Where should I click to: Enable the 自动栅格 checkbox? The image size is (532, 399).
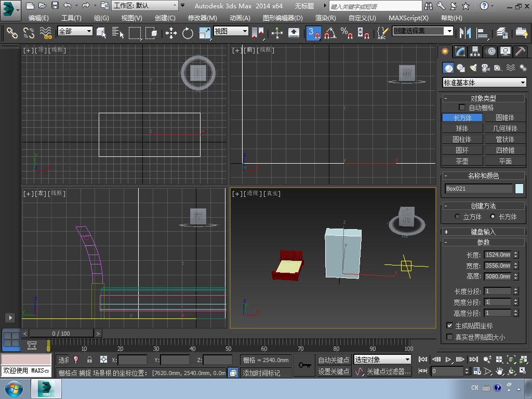[462, 108]
